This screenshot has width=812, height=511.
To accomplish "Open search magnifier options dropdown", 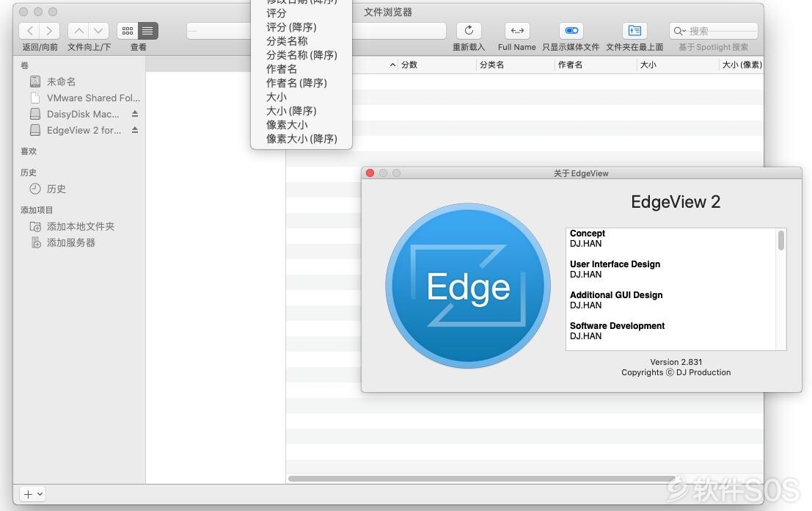I will click(x=679, y=31).
